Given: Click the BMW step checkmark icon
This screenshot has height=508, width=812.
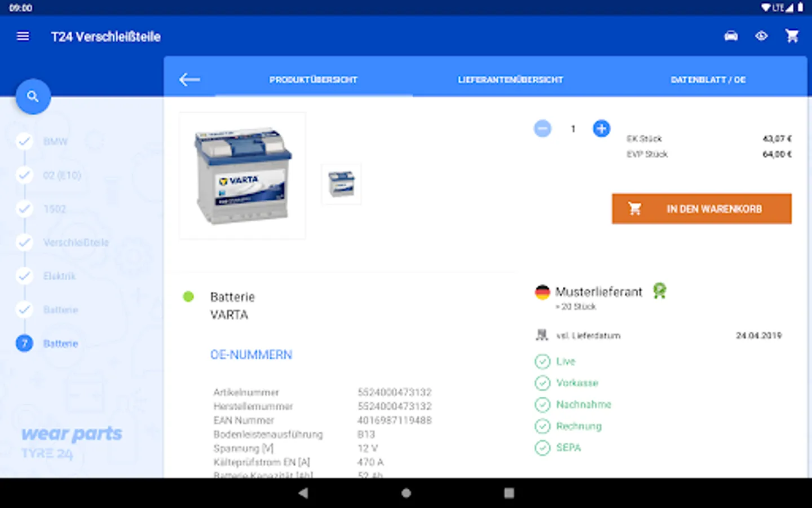Looking at the screenshot, I should 24,141.
